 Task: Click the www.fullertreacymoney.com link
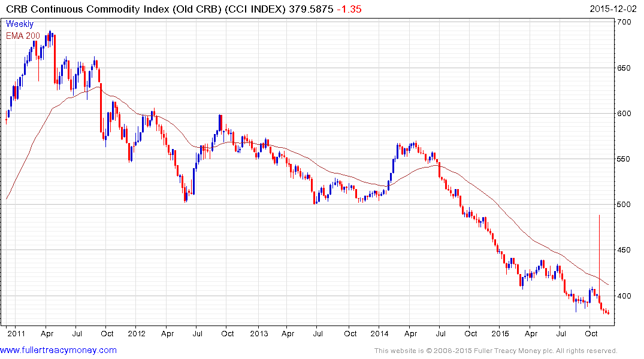(58, 351)
